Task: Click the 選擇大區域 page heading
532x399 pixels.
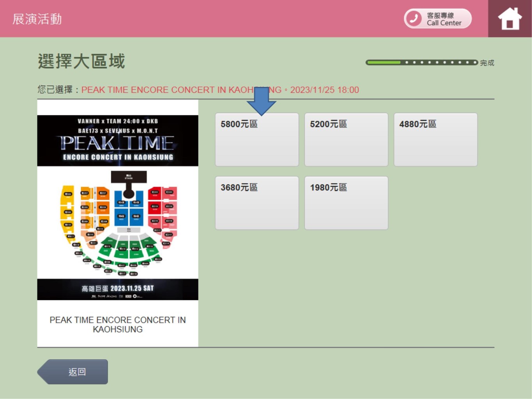Action: [81, 61]
